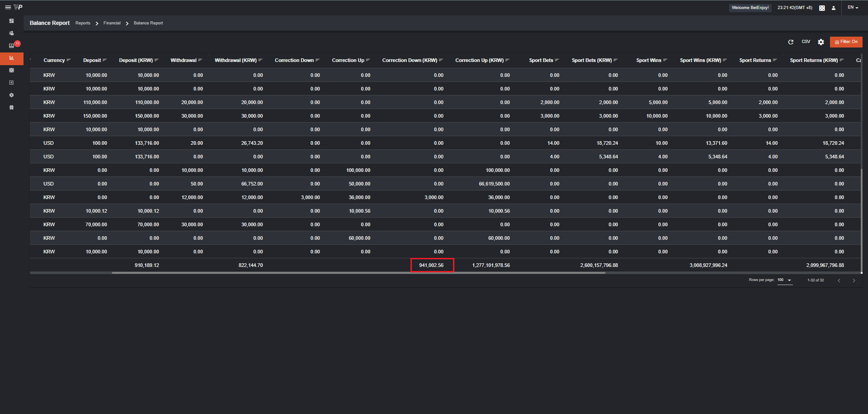Go to the previous page arrow
Image resolution: width=868 pixels, height=414 pixels.
coord(839,281)
